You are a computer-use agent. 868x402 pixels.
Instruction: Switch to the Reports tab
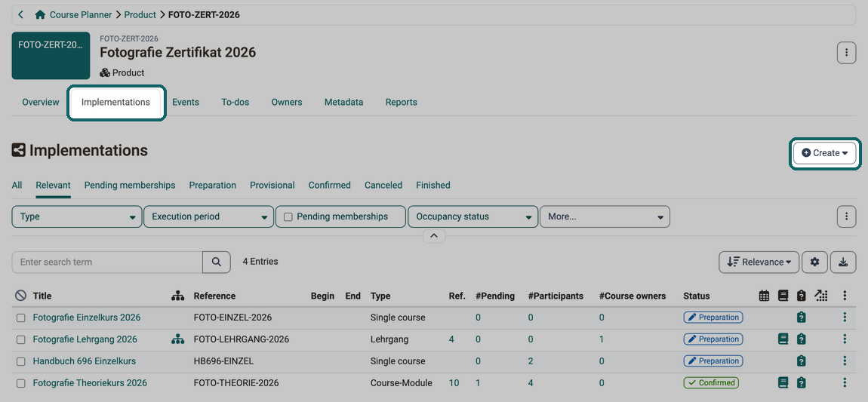pos(402,103)
